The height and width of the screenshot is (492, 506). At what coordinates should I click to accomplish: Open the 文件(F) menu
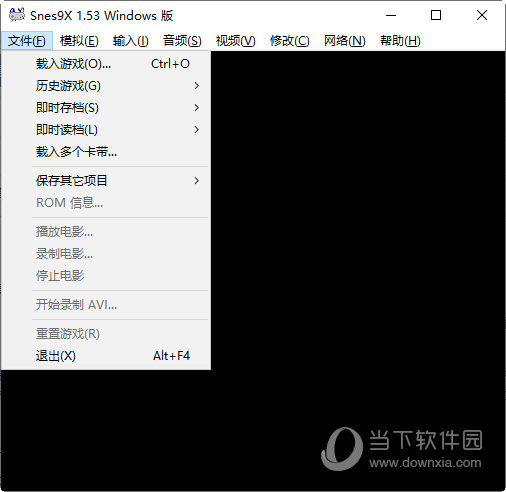click(27, 41)
